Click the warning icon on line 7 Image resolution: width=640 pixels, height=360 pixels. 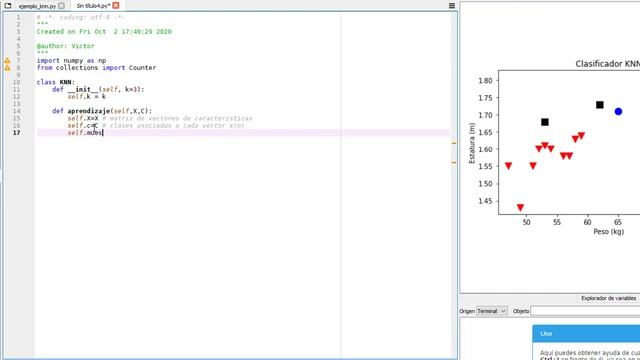coord(7,60)
